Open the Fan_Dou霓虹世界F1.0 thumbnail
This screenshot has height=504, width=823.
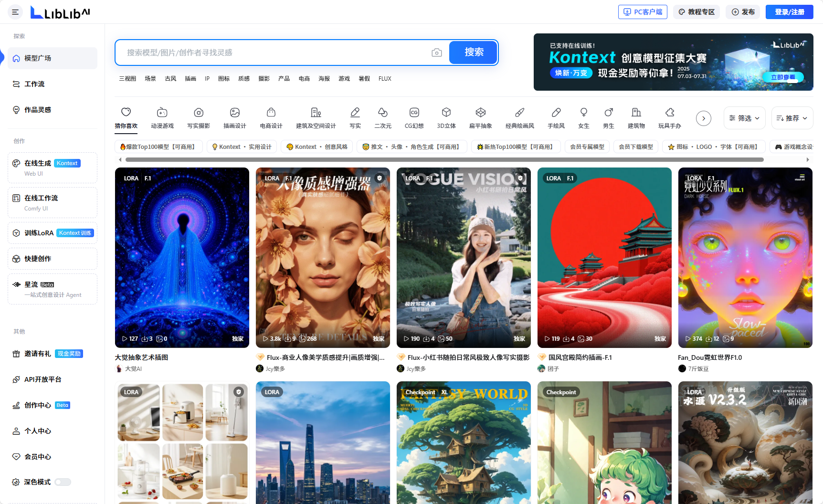coord(745,258)
